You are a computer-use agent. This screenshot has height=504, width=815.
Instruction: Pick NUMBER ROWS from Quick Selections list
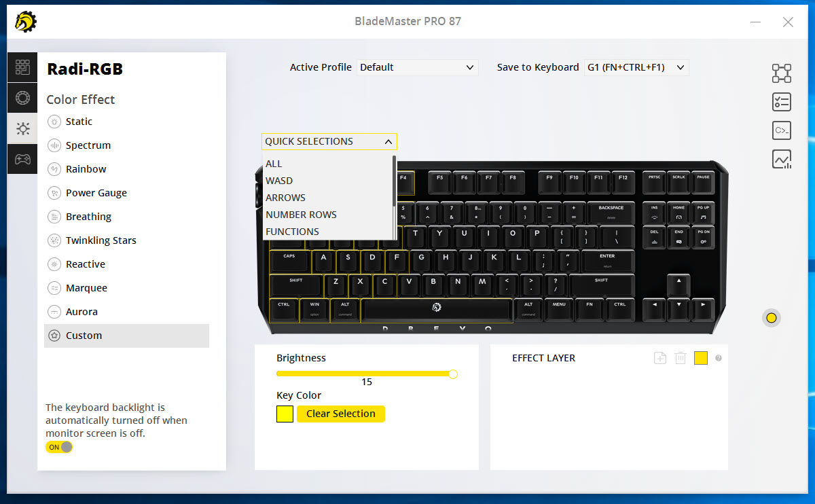(x=327, y=215)
